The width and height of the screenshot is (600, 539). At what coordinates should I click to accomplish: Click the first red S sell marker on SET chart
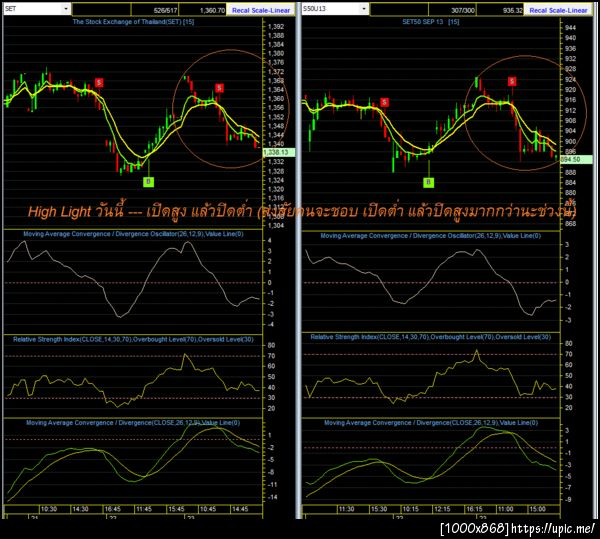[99, 83]
